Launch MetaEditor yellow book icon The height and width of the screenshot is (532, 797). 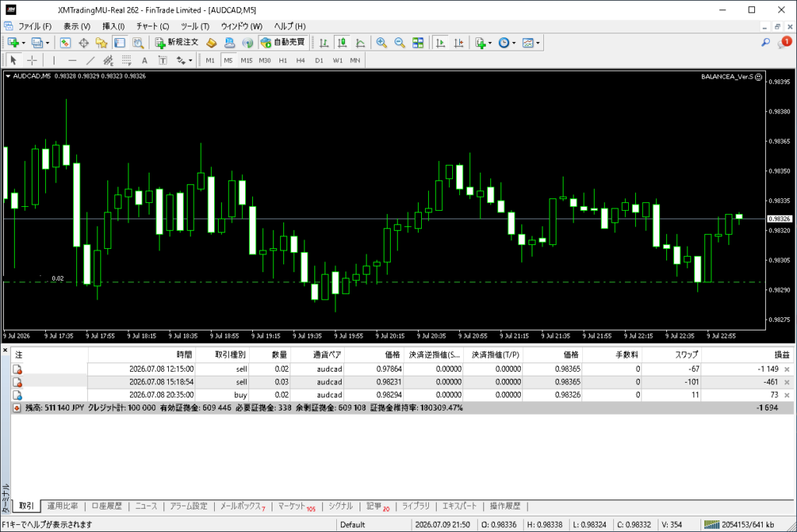(212, 43)
